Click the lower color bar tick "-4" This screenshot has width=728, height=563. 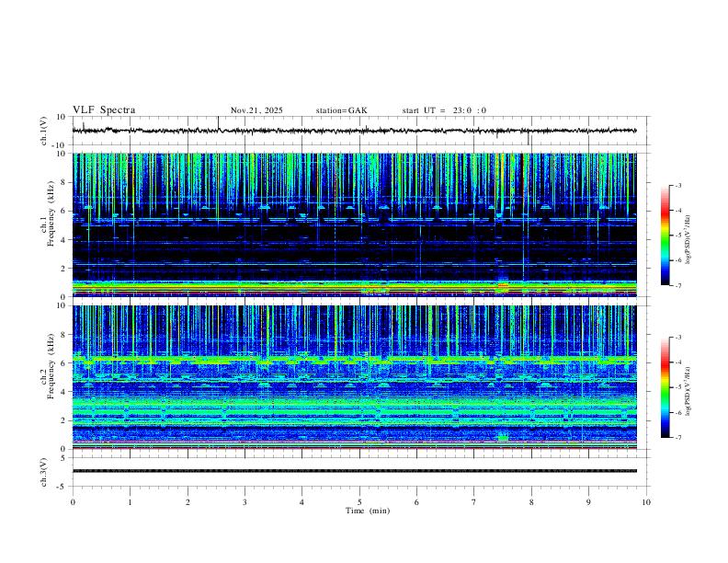coord(678,362)
